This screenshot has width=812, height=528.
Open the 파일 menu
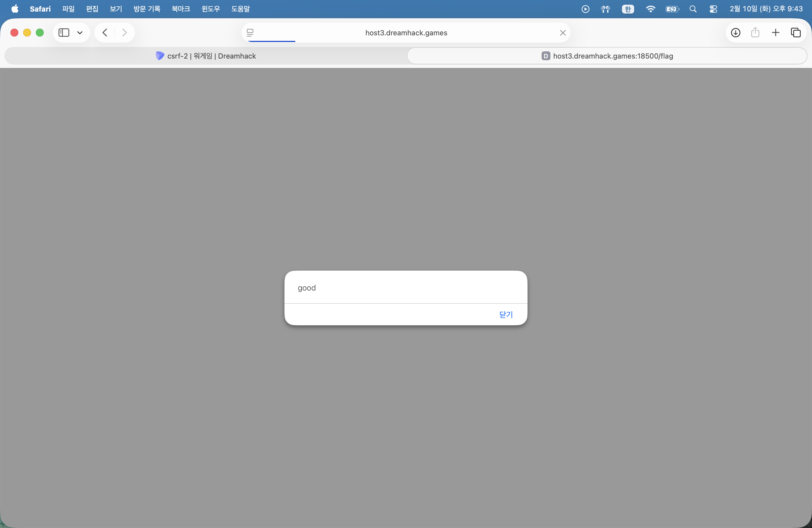[x=68, y=9]
